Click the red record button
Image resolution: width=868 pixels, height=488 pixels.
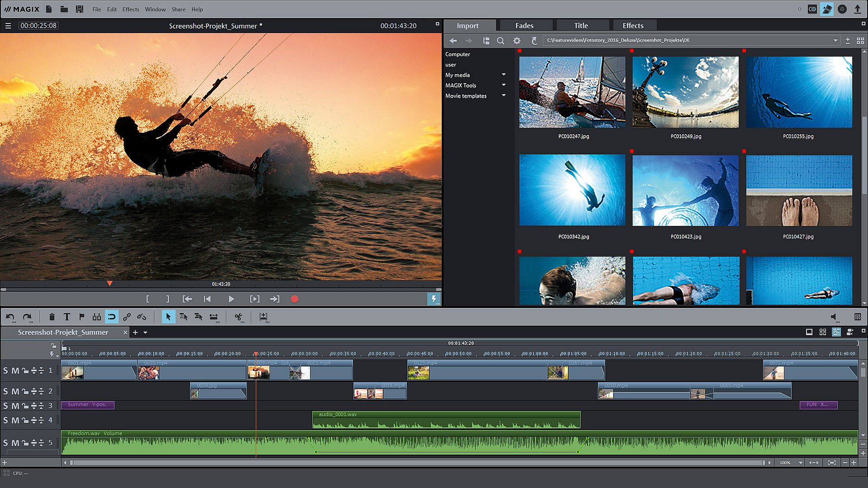pos(294,299)
